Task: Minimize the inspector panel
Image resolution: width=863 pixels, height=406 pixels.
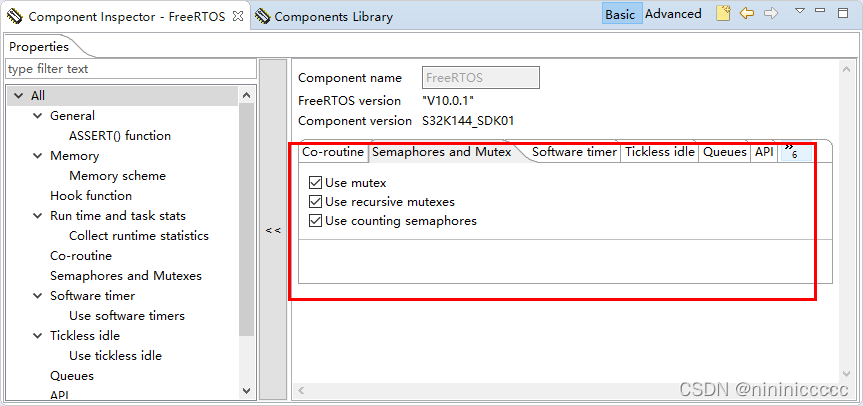Action: (820, 10)
